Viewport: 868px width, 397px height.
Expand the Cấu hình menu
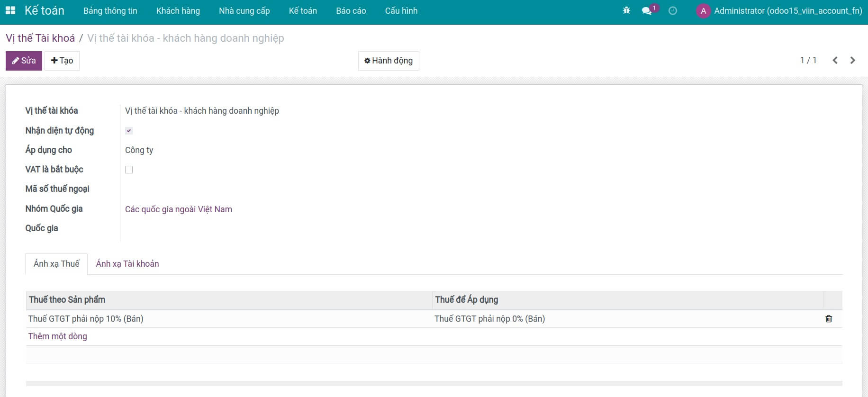401,11
